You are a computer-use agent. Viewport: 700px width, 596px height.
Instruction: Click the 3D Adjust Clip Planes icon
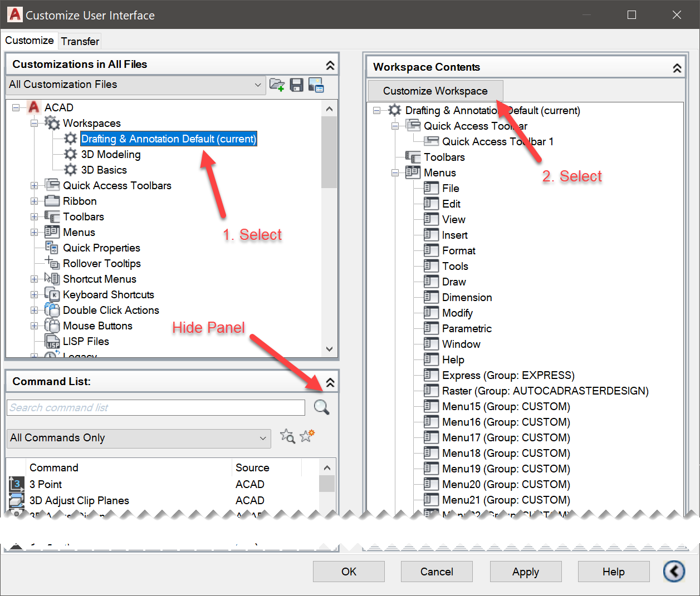(x=16, y=500)
